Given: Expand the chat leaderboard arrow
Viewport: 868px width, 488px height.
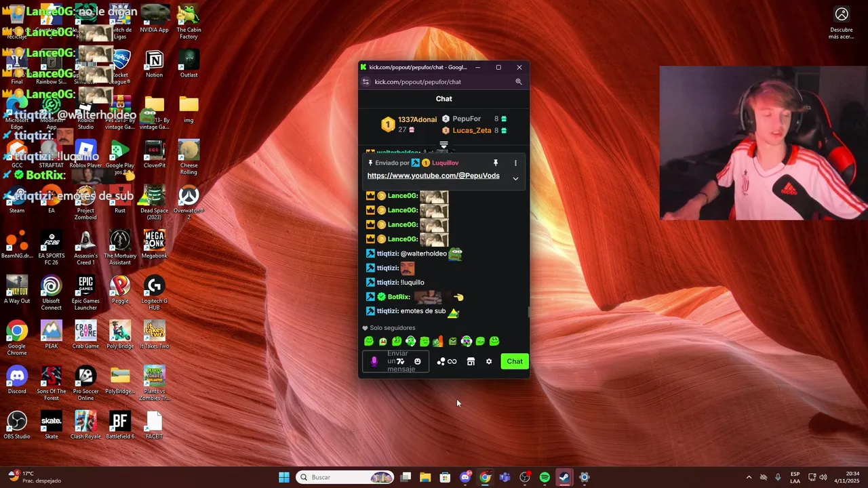Looking at the screenshot, I should tap(443, 145).
